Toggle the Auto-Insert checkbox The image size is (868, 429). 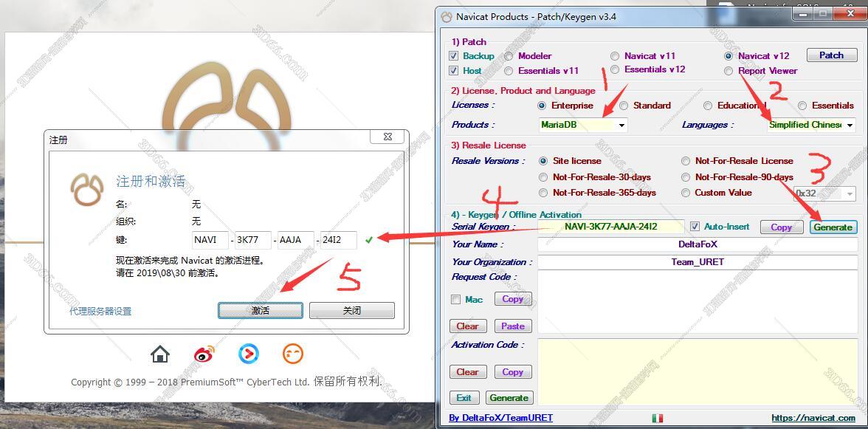(x=695, y=227)
